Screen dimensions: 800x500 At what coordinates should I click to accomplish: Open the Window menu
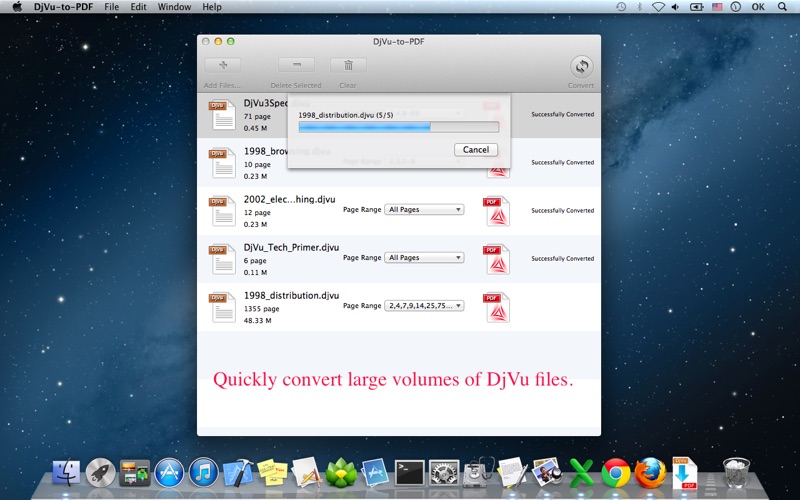174,7
